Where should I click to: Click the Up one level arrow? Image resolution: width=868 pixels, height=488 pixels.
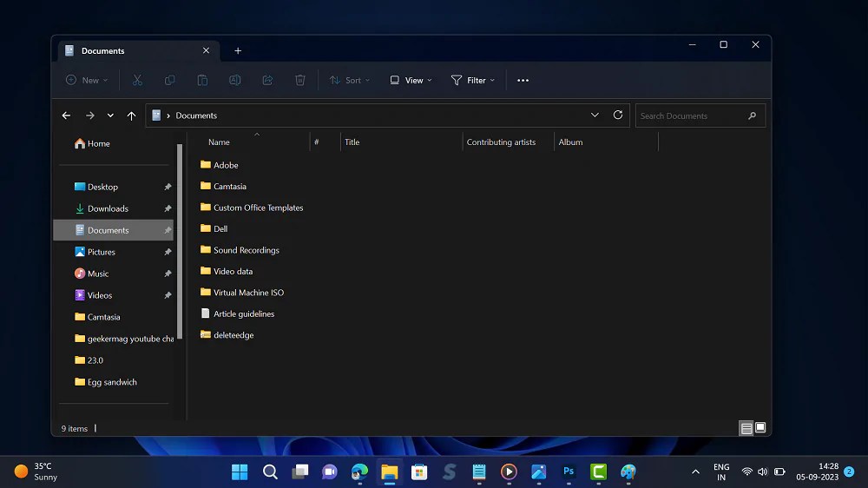click(131, 115)
